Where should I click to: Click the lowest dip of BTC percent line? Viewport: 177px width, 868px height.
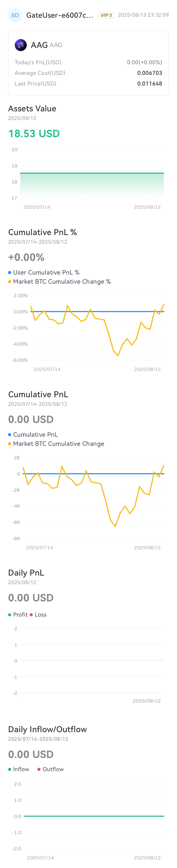pos(118,355)
